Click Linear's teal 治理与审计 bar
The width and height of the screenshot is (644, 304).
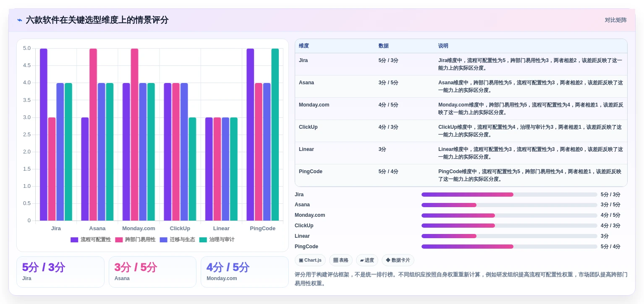tap(234, 169)
